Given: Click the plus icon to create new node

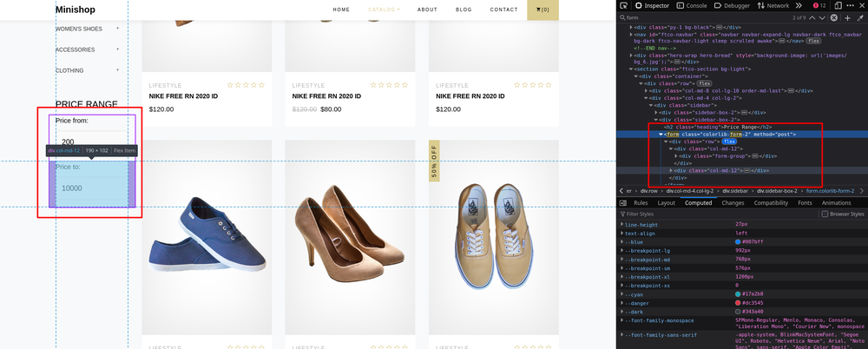Looking at the screenshot, I should coord(847,17).
